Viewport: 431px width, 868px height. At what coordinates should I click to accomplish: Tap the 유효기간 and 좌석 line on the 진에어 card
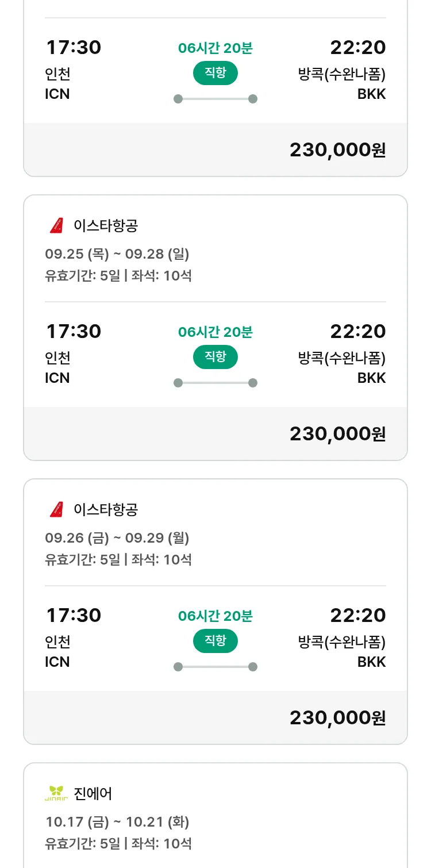118,844
